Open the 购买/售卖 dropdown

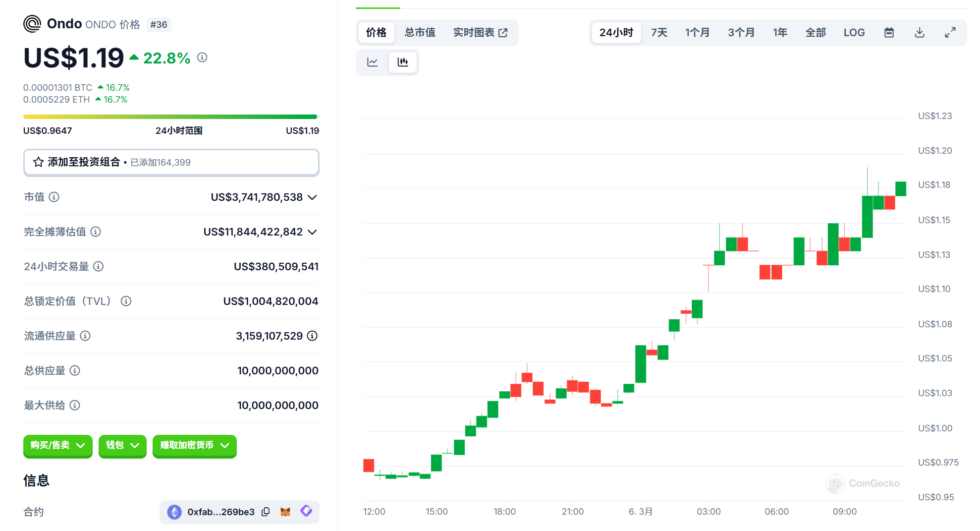coord(57,446)
